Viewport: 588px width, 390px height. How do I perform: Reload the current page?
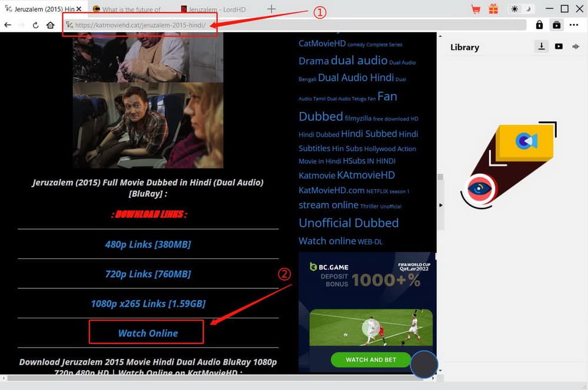(x=36, y=25)
